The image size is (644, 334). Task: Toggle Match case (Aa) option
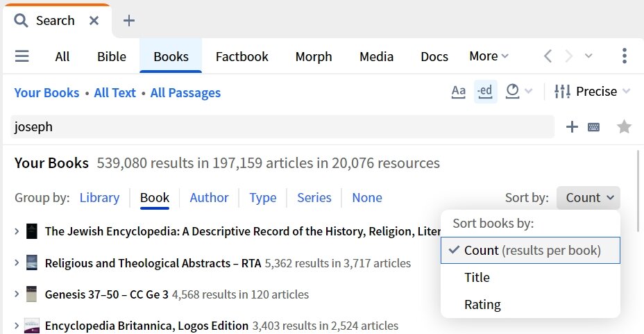point(458,91)
